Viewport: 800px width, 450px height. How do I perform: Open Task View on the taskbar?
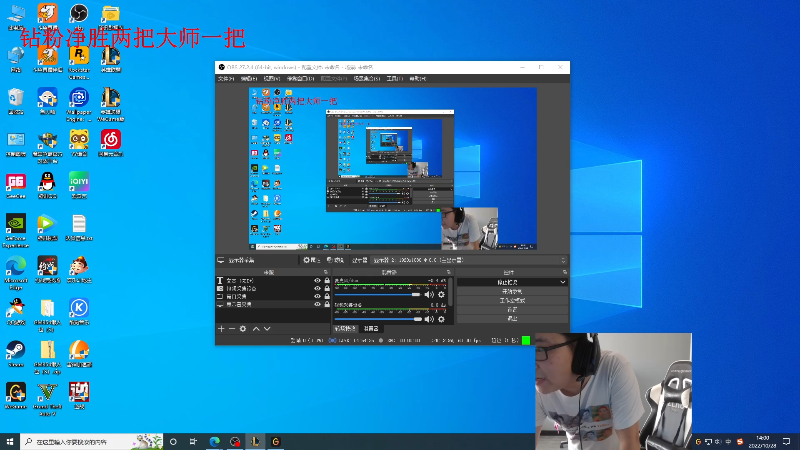(x=193, y=441)
